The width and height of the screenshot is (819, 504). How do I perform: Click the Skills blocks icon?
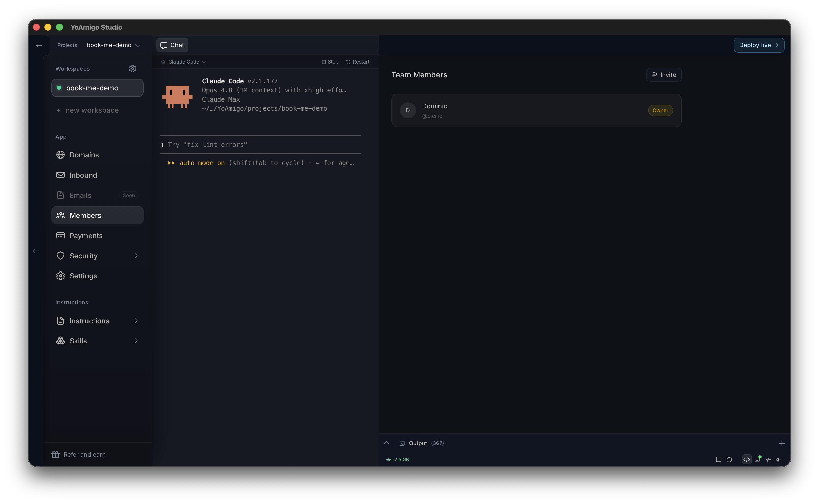point(60,341)
